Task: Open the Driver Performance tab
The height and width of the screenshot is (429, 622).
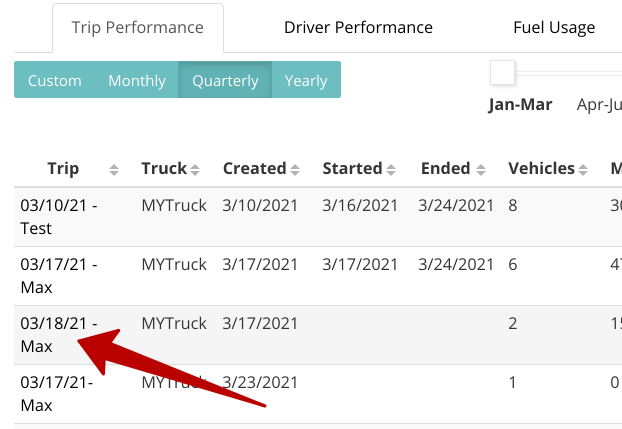Action: (x=358, y=28)
